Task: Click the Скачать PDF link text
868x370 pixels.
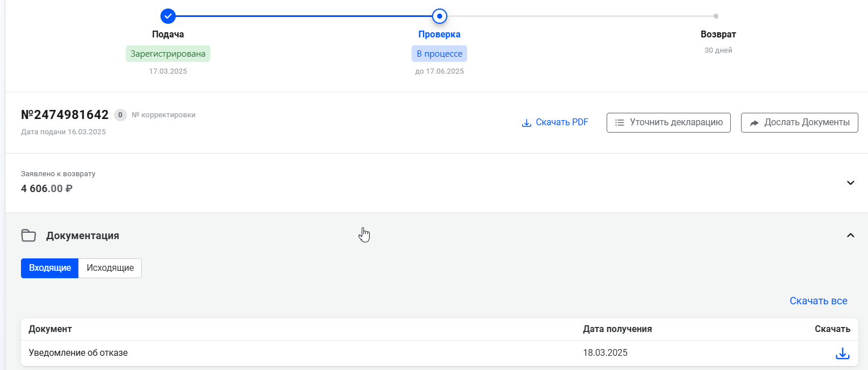Action: pos(562,122)
